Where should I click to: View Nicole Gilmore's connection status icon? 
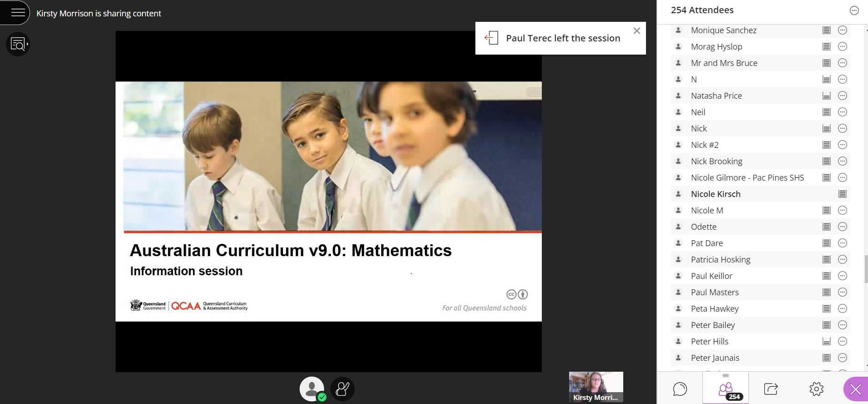pos(827,177)
